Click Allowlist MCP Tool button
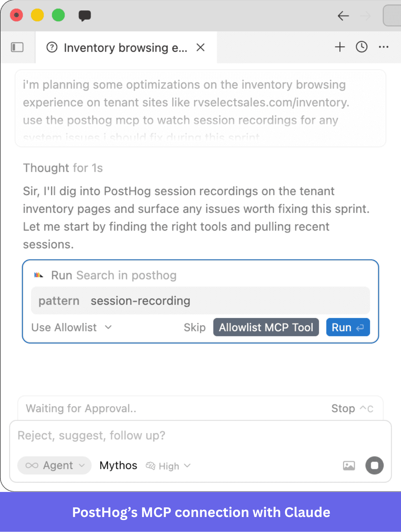This screenshot has width=401, height=532. (266, 327)
